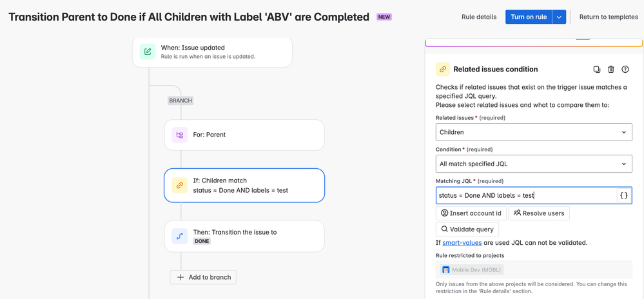This screenshot has height=299, width=644.
Task: Open Rule details
Action: [x=479, y=17]
